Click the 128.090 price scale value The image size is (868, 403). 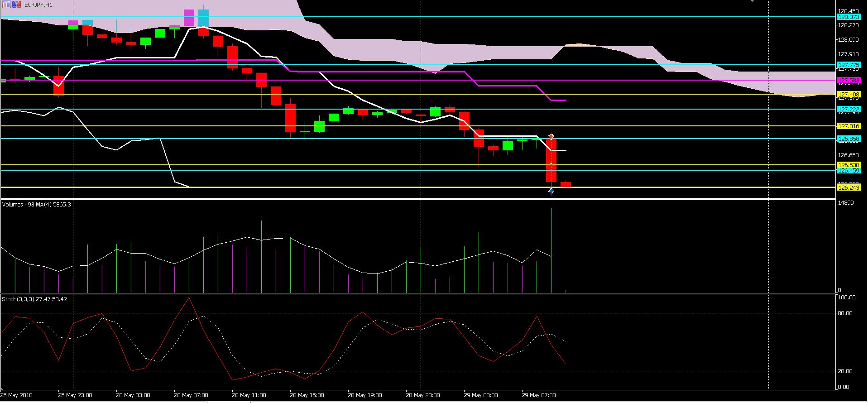tap(849, 40)
